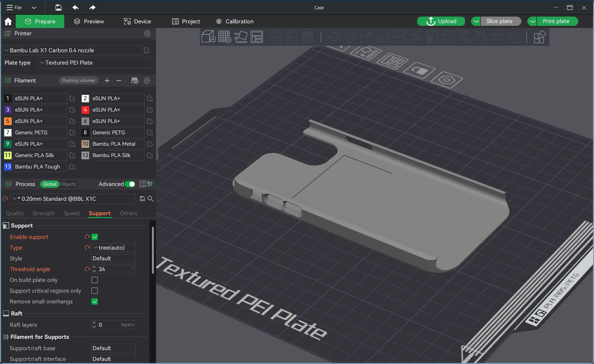The width and height of the screenshot is (594, 364).
Task: Remove a filament with minus icon
Action: point(119,81)
